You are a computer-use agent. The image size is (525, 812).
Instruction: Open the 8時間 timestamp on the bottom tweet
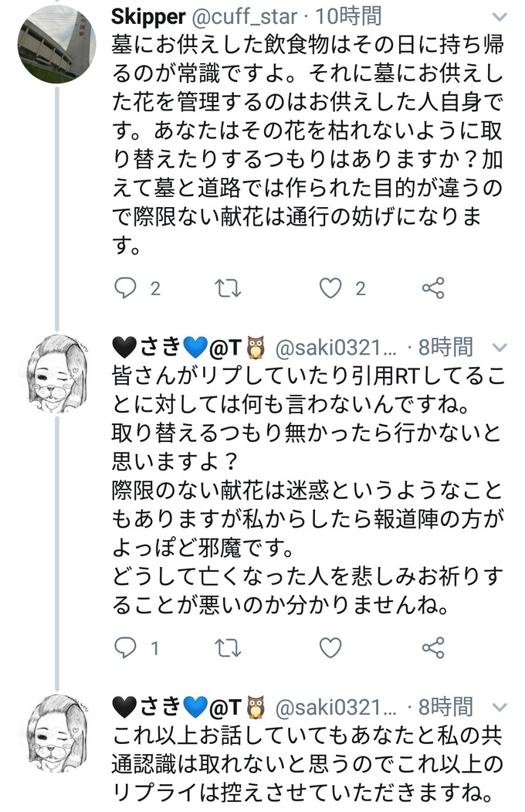click(445, 706)
